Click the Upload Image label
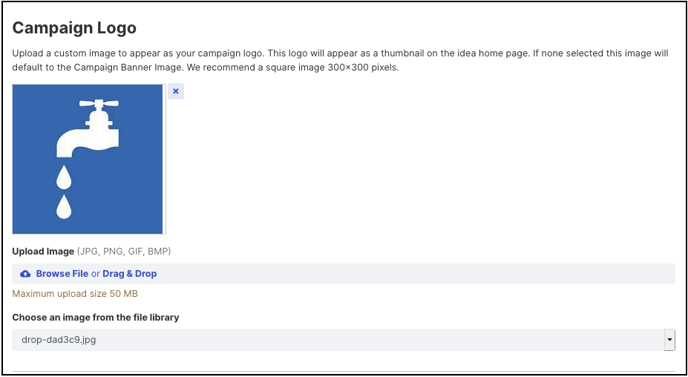The width and height of the screenshot is (688, 377). 43,251
